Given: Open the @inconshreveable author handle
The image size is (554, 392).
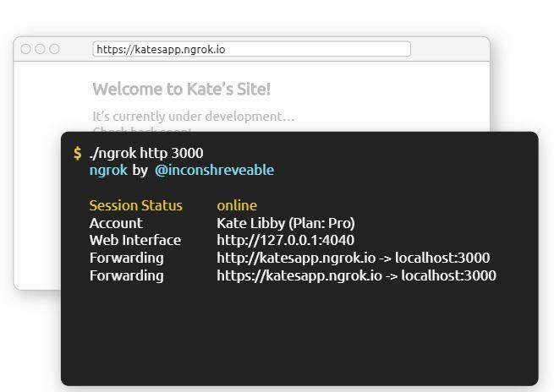Looking at the screenshot, I should click(214, 170).
